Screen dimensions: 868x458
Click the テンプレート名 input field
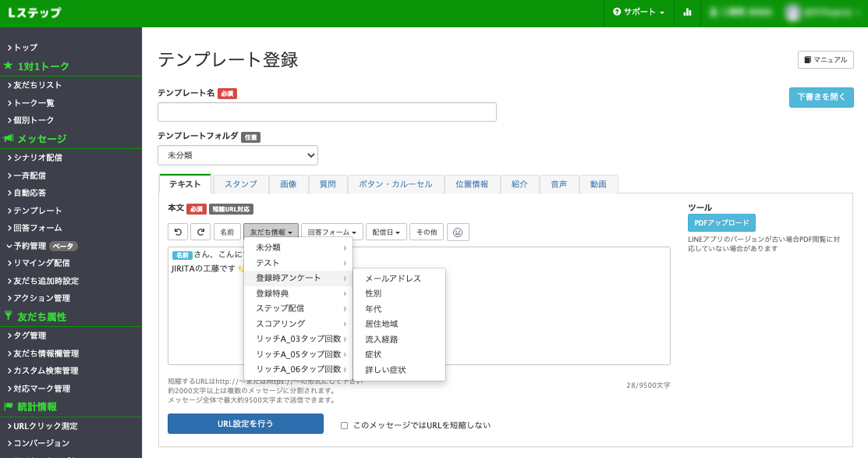click(327, 112)
